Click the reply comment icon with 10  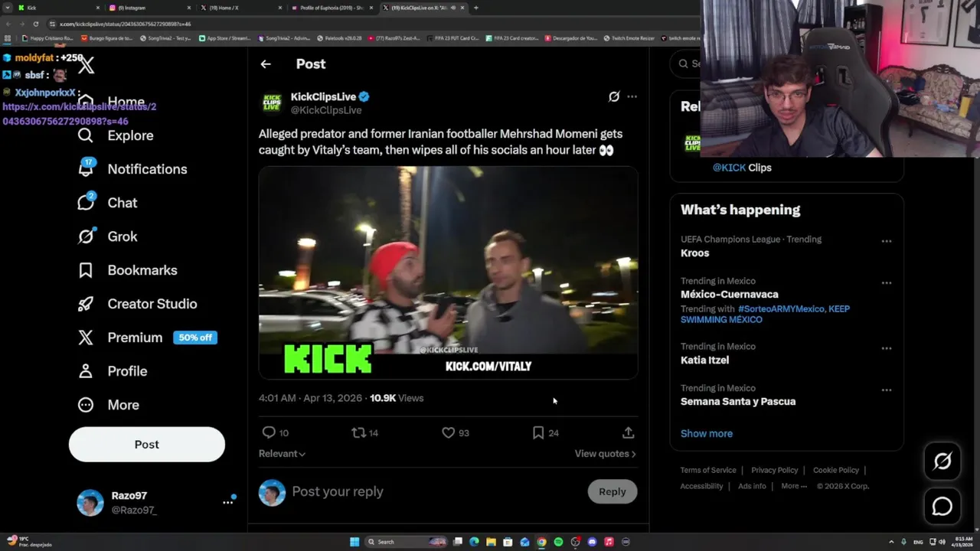pos(269,432)
